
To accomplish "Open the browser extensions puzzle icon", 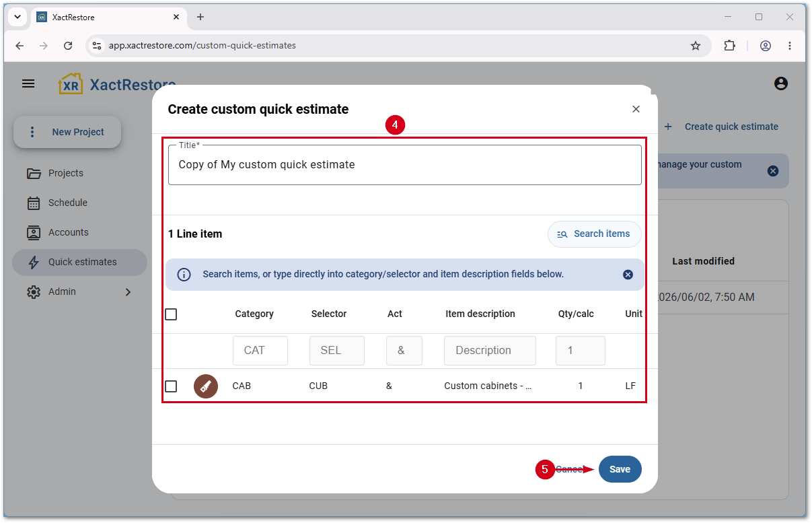I will coord(730,46).
